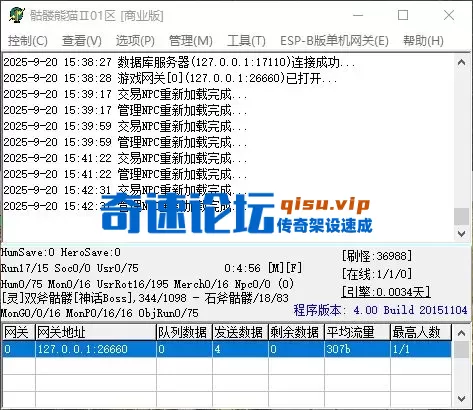Click the [灵]双斧骷髅[神话Boss] status line
Screen dimensions: 473x410
click(x=145, y=298)
